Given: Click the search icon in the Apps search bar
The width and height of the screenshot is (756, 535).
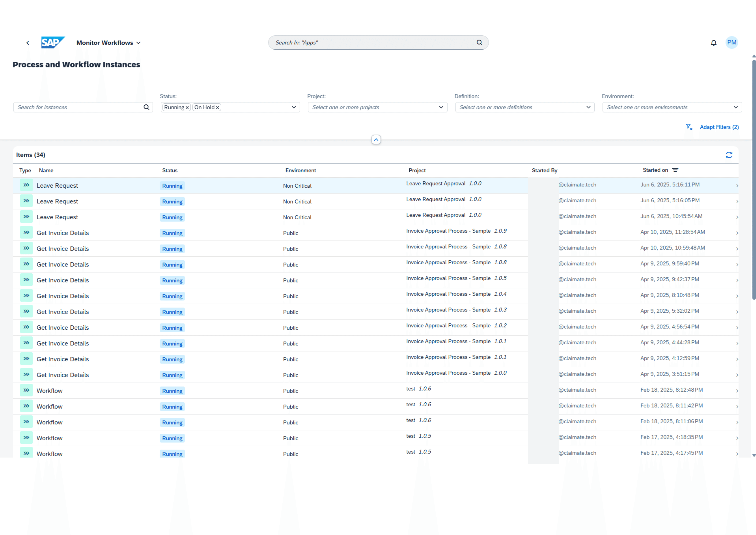Looking at the screenshot, I should tap(479, 42).
